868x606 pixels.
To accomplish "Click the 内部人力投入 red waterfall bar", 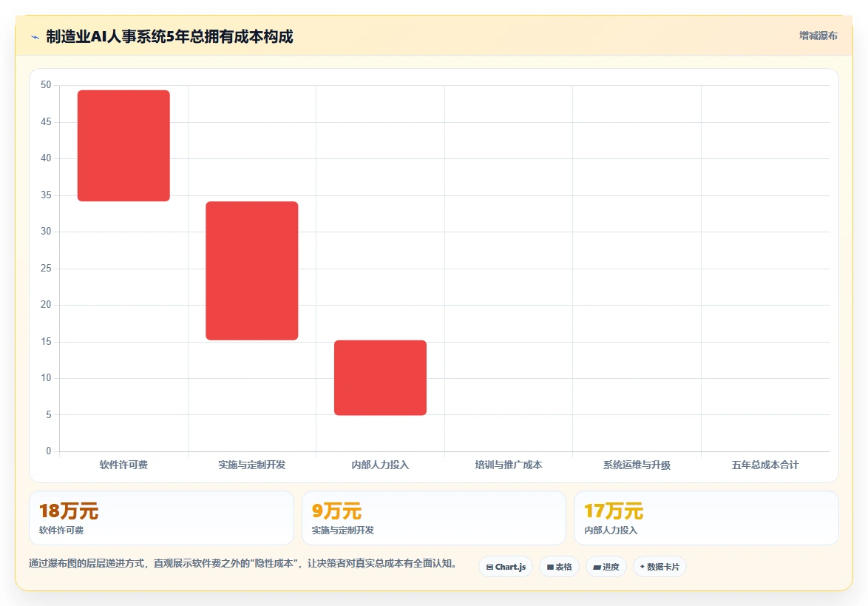I will point(380,378).
